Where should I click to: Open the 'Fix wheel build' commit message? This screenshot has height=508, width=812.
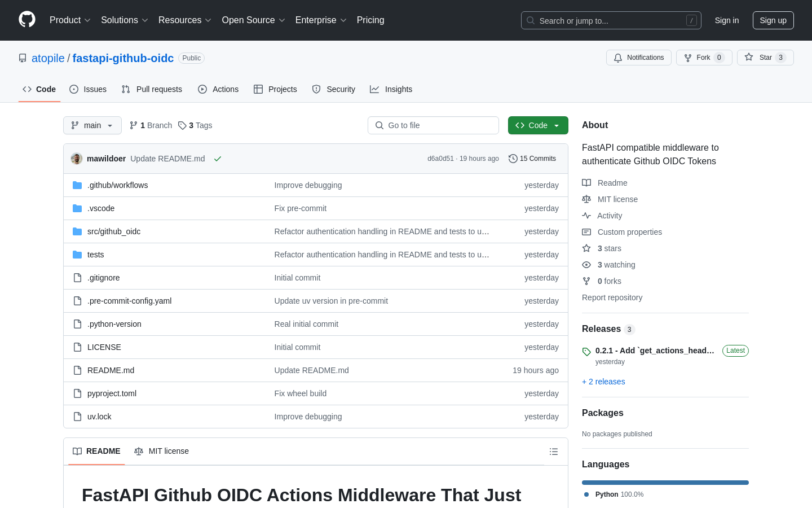click(301, 393)
